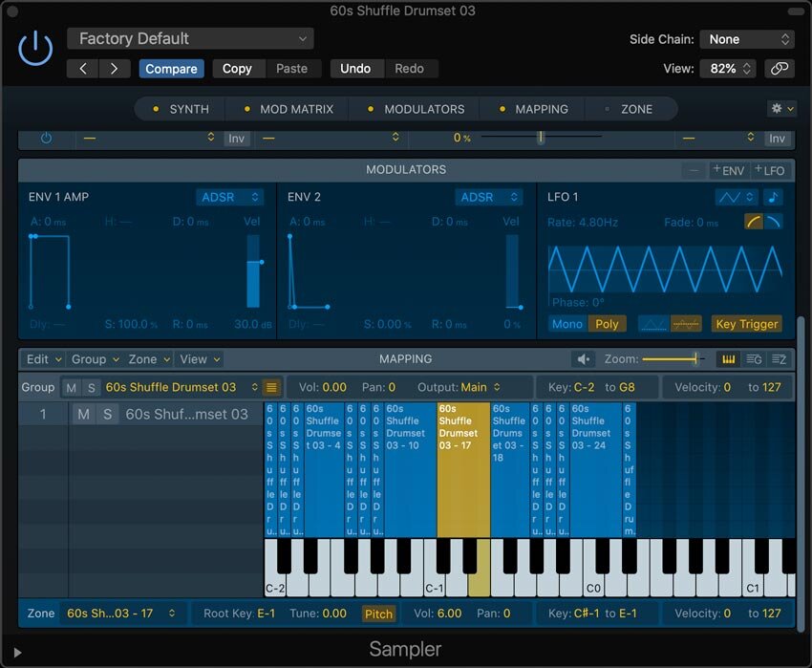Select the keyboard view icon in Mapping toolbar

click(728, 359)
